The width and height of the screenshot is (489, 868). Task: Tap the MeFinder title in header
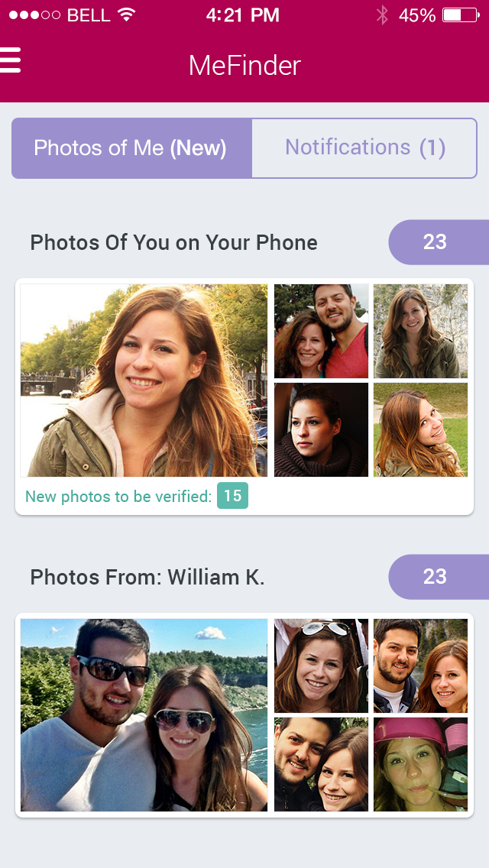(244, 66)
